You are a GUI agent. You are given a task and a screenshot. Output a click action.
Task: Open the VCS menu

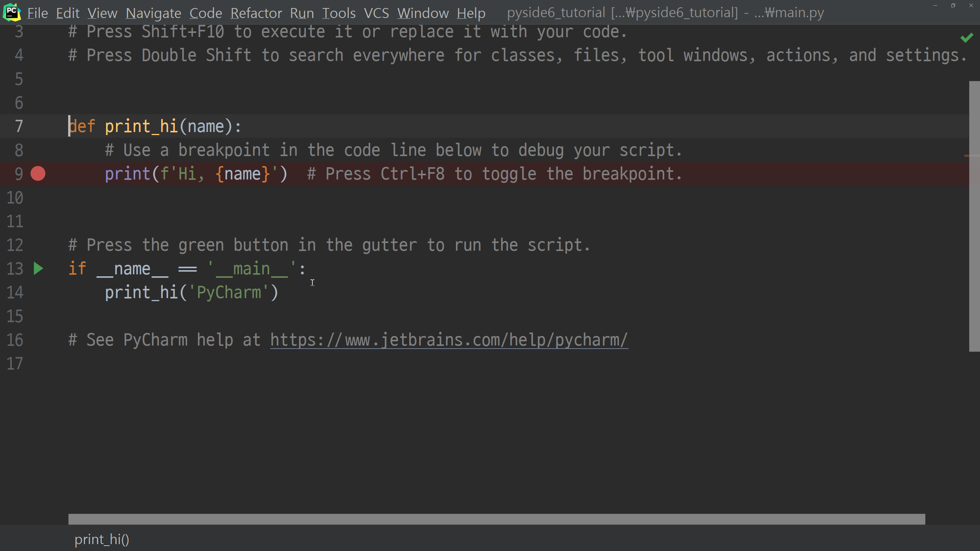[x=376, y=13]
